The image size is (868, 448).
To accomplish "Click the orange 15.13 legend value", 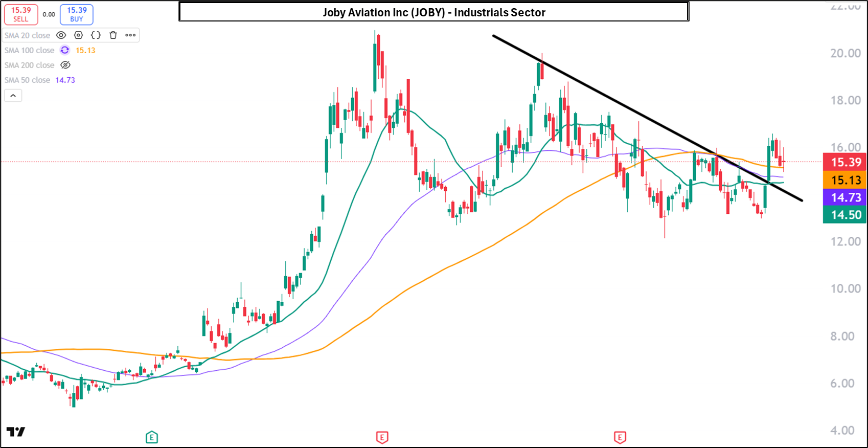I will [x=85, y=50].
